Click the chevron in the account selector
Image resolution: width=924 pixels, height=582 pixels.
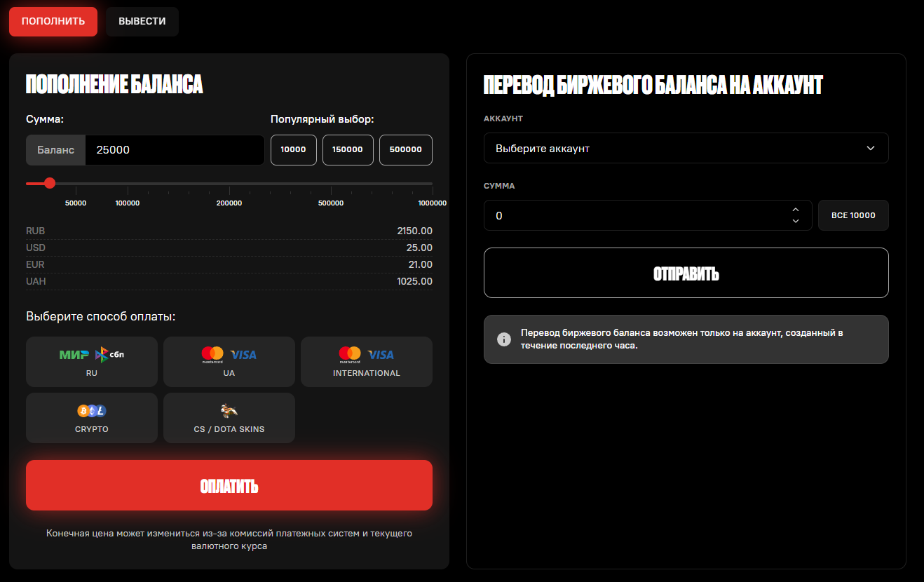pos(870,149)
